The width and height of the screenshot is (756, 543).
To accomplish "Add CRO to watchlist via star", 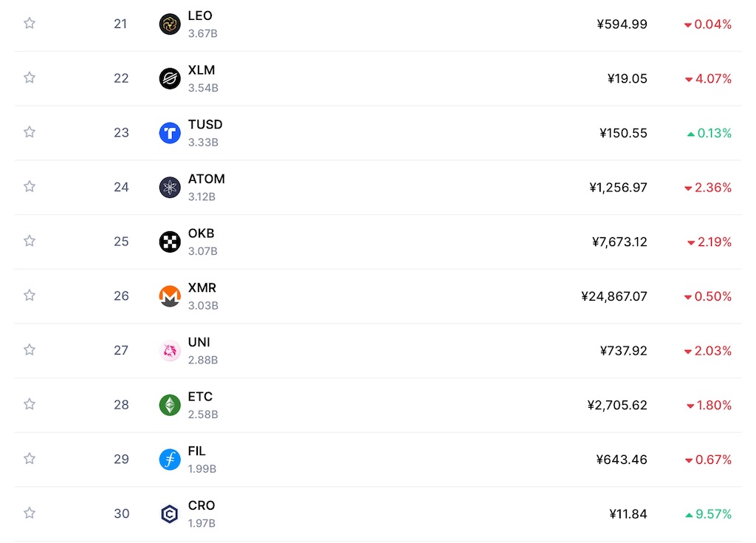I will click(x=30, y=513).
